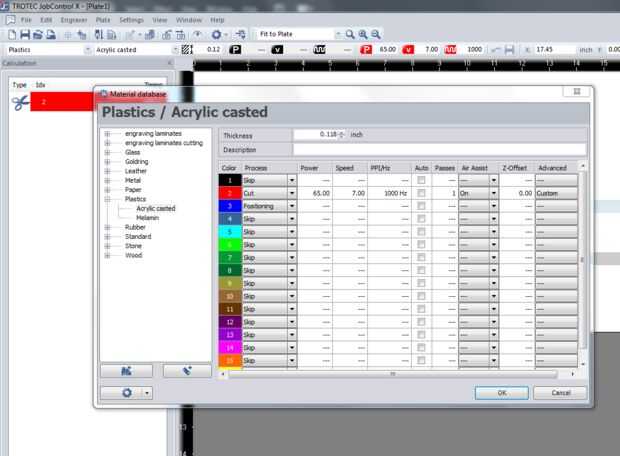Image resolution: width=620 pixels, height=456 pixels.
Task: Collapse the Plastics material group
Action: point(107,199)
